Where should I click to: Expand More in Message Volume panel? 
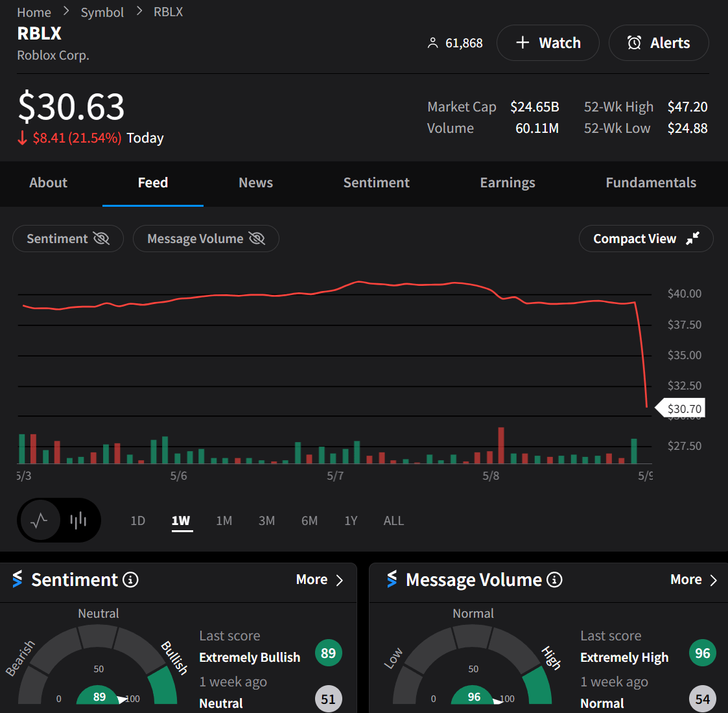tap(694, 579)
